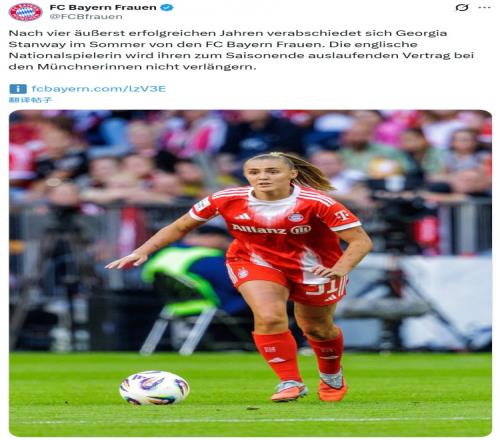Click the number 31 on the shorts
The image size is (500, 440).
pos(323,288)
